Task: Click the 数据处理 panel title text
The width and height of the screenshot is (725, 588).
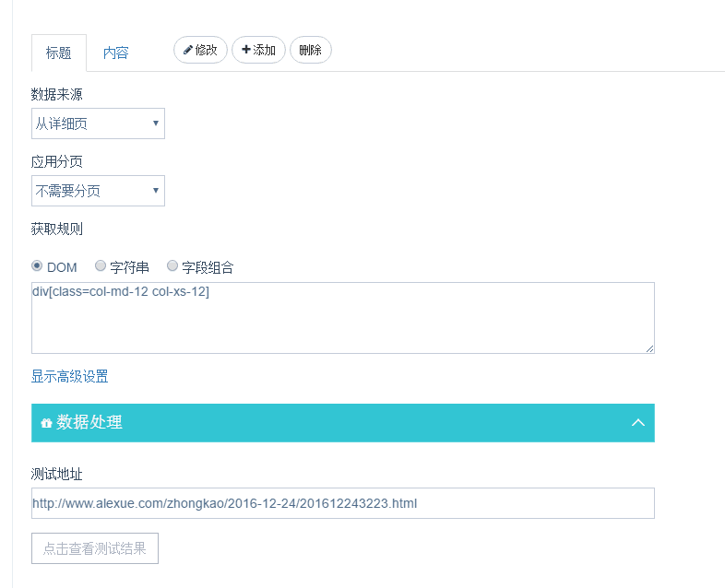Action: tap(89, 422)
